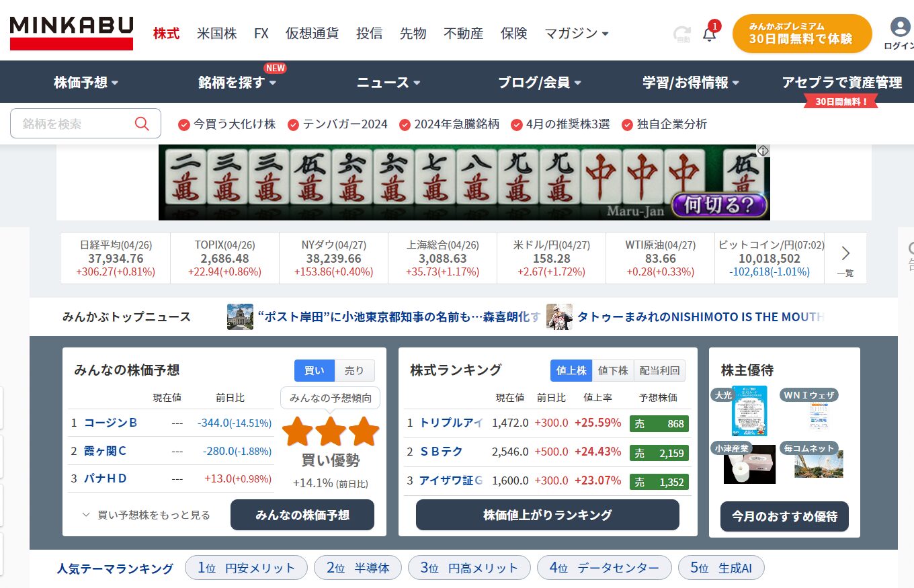Expand the 銘柄を探す dropdown menu
914x588 pixels.
[x=237, y=83]
